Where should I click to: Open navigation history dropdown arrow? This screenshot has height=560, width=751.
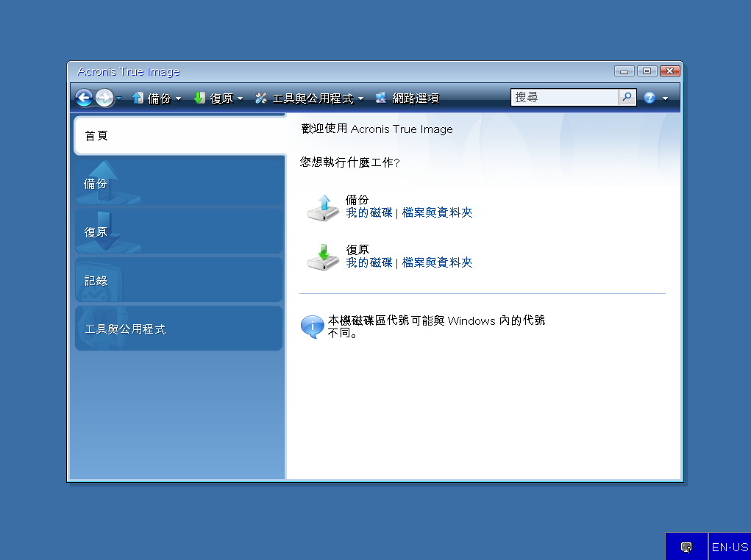click(118, 98)
